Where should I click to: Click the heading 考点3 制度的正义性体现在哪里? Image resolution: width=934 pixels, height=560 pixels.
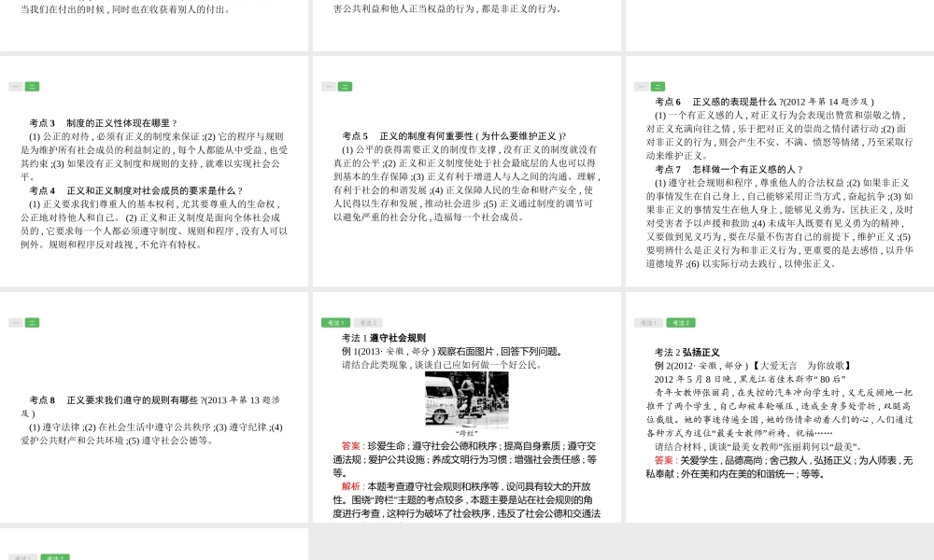pyautogui.click(x=103, y=123)
